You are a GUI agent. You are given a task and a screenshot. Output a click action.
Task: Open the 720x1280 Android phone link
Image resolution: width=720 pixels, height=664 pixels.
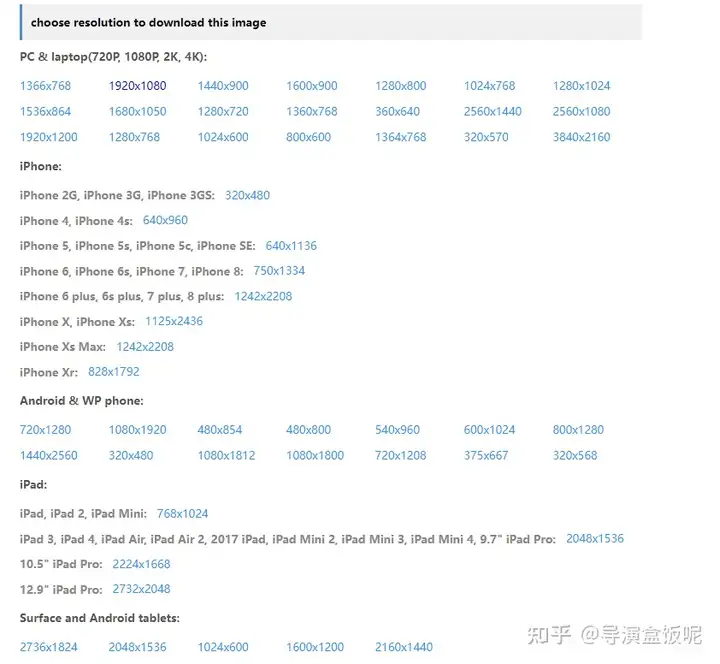[45, 430]
